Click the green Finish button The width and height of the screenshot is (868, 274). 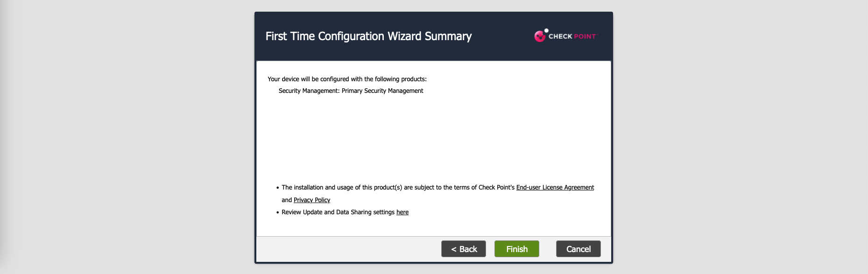point(516,249)
